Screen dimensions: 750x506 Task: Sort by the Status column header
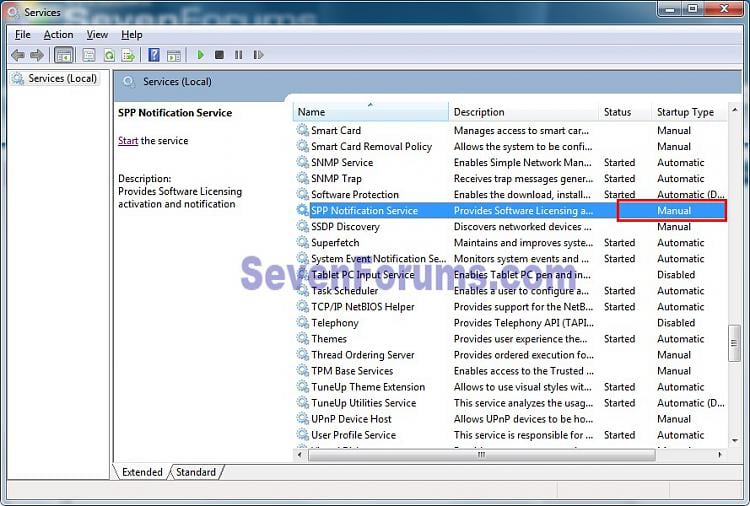(x=625, y=112)
